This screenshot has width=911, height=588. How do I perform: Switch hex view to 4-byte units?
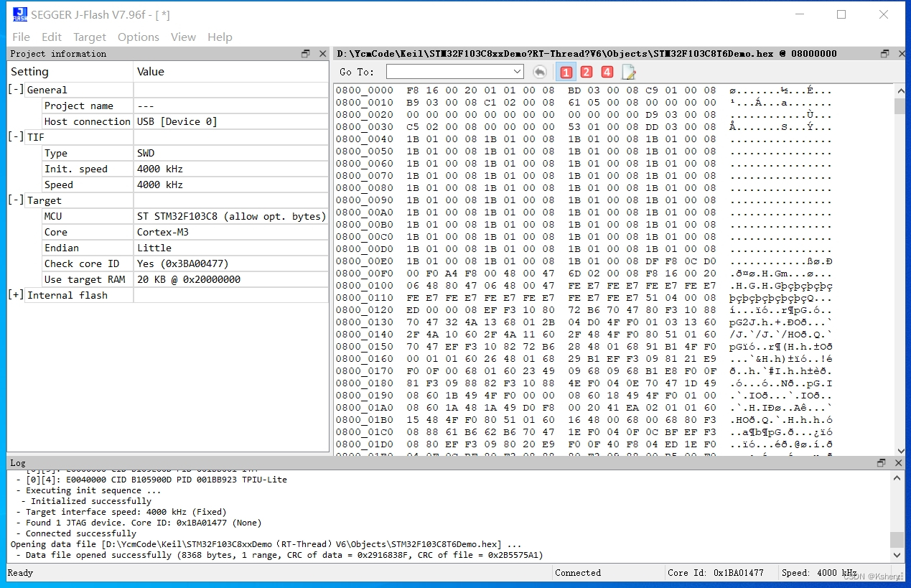(x=607, y=72)
